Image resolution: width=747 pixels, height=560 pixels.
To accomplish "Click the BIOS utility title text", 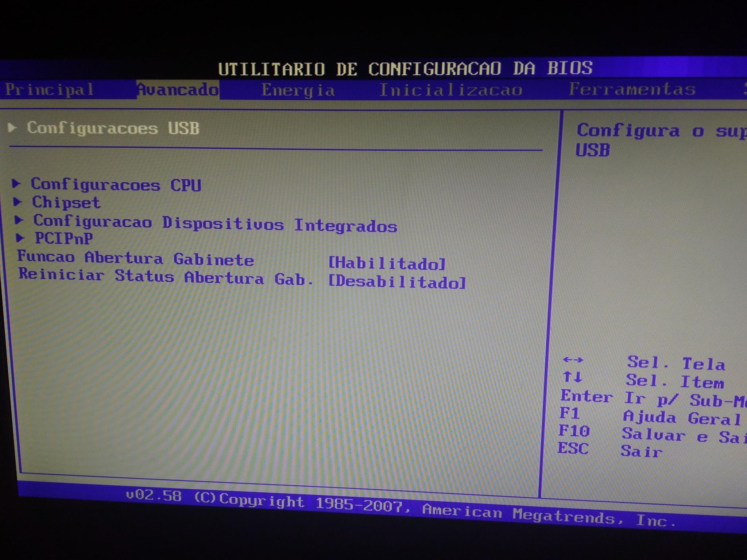I will tap(405, 69).
